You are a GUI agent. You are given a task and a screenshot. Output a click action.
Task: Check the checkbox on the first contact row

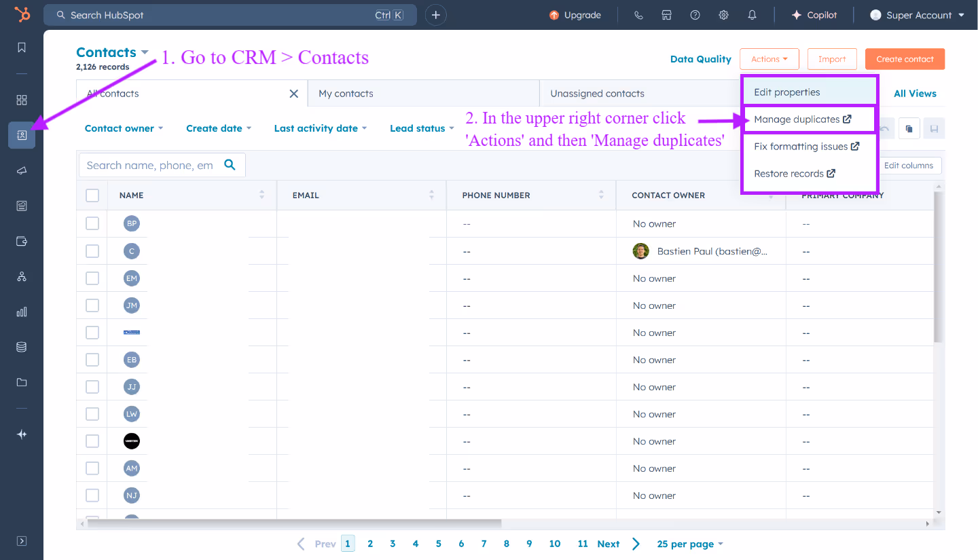point(92,223)
